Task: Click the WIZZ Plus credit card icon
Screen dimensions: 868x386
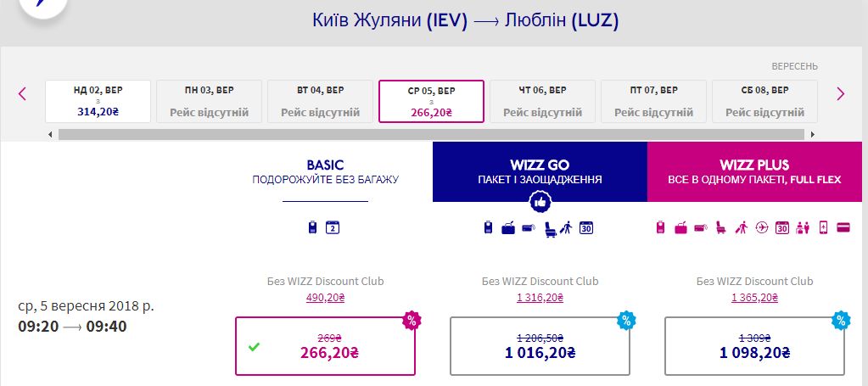Action: point(843,227)
